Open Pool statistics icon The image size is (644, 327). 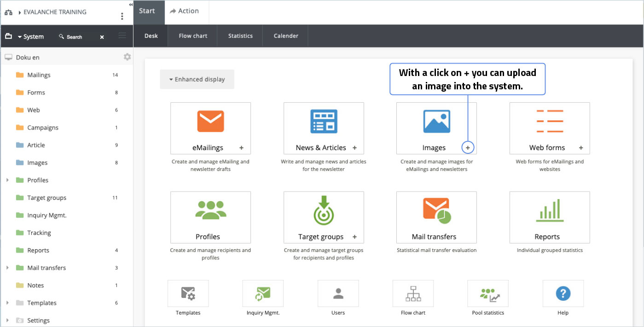(488, 293)
